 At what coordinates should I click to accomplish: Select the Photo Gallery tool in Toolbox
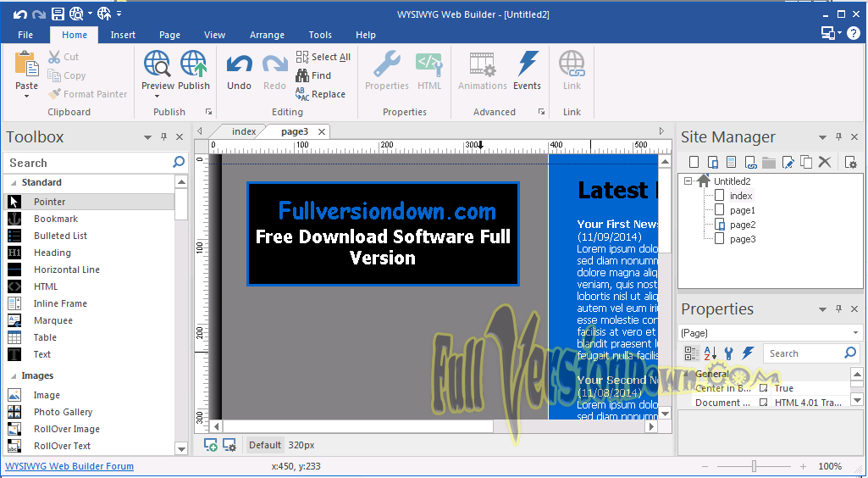tap(89, 412)
